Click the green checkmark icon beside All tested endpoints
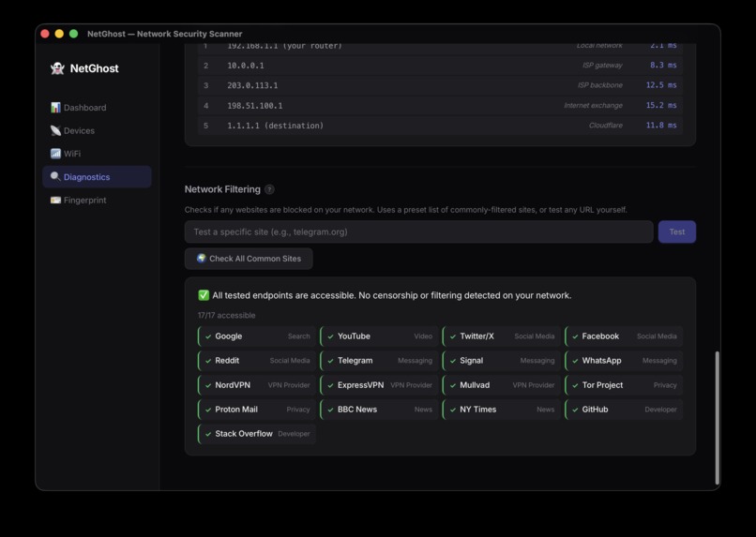Viewport: 756px width, 537px height. (204, 295)
